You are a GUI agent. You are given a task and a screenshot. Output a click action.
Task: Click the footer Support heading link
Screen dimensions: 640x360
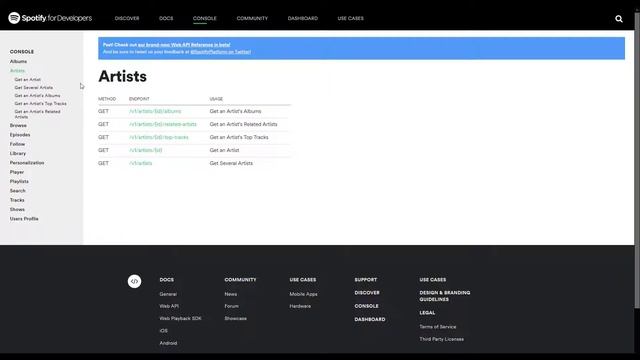[x=366, y=280]
